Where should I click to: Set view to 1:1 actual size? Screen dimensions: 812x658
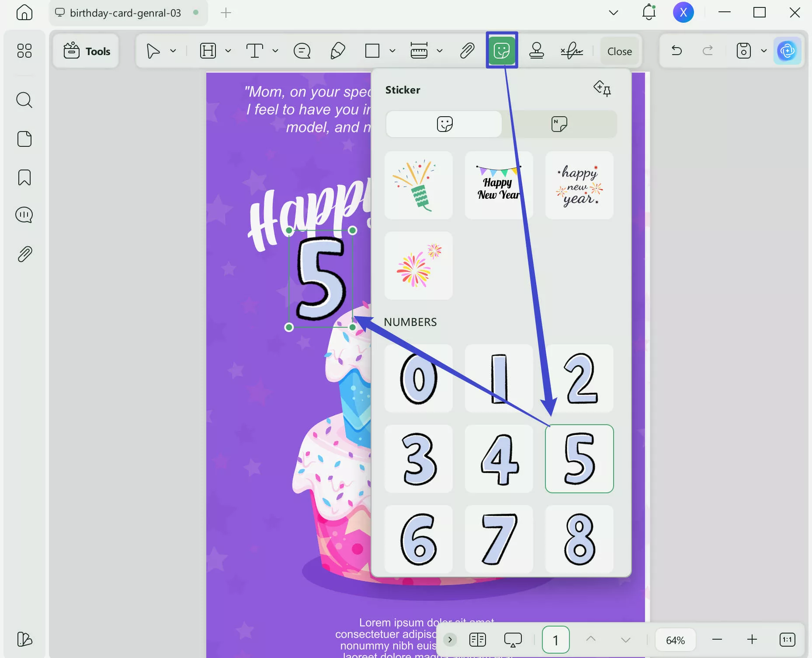(786, 639)
